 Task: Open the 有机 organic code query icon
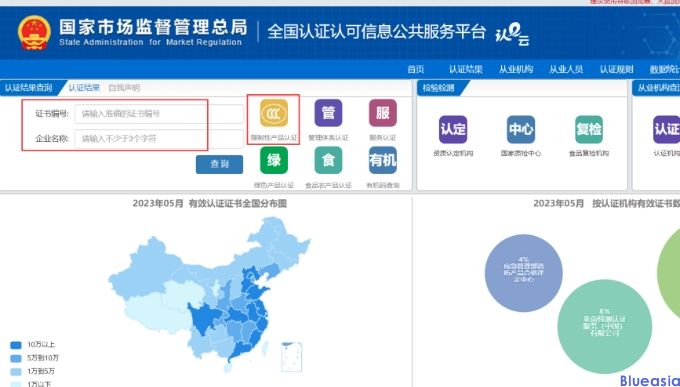(x=382, y=160)
